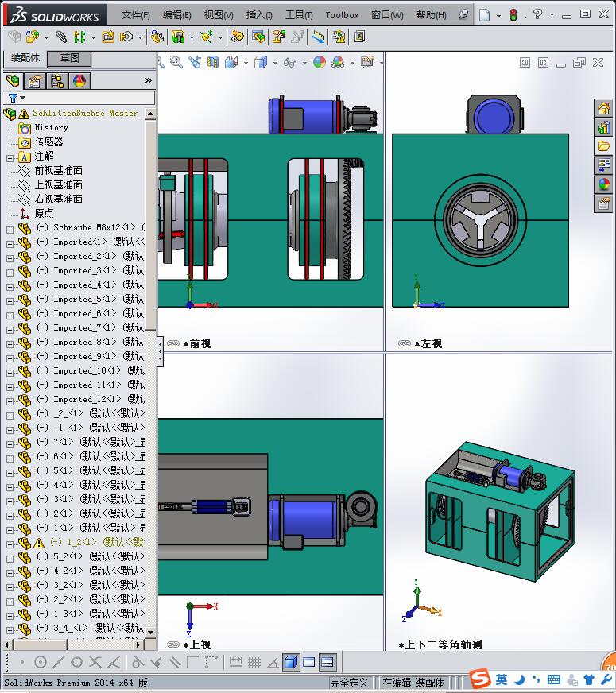
Task: Expand the 1_2<1> warning component node
Action: tap(10, 544)
